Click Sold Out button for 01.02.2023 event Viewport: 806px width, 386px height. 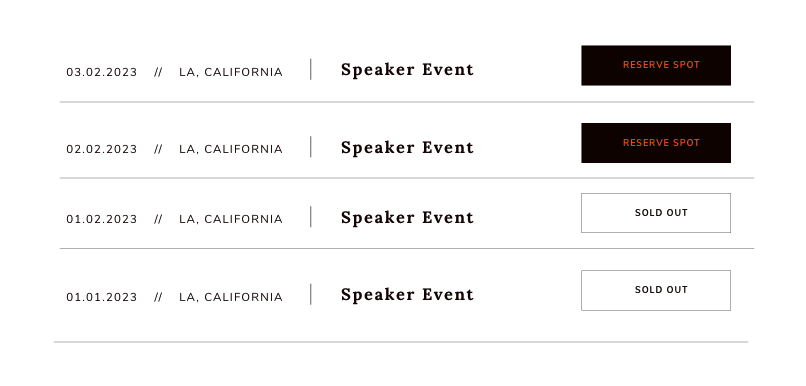point(656,213)
